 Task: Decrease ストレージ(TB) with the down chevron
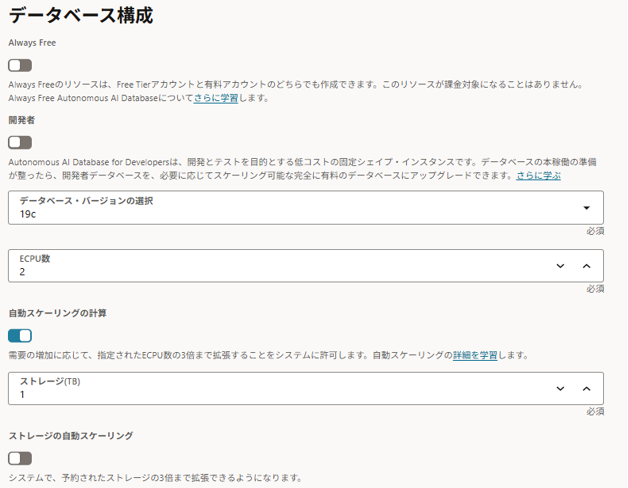point(560,389)
